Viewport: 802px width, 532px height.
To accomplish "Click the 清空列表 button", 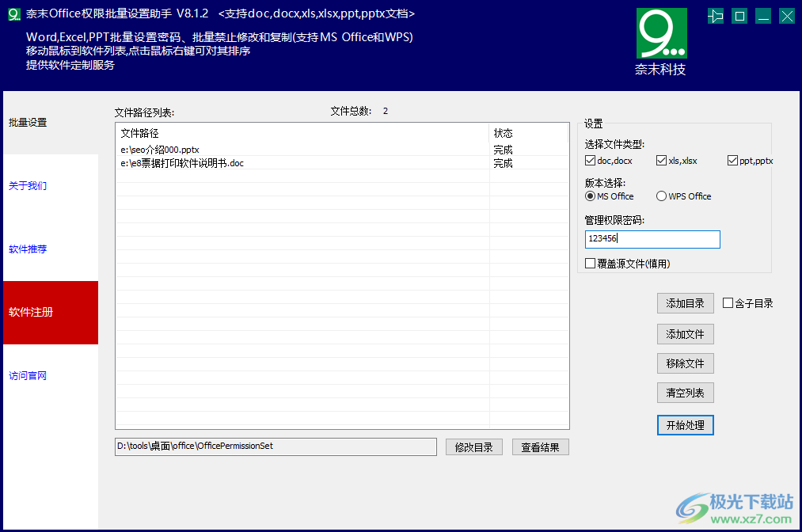I will click(686, 393).
